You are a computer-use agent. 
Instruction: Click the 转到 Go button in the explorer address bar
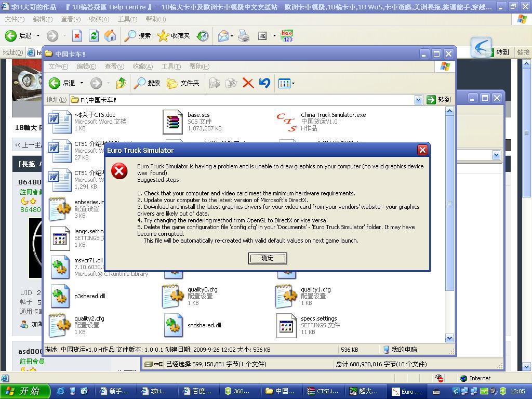(x=439, y=100)
